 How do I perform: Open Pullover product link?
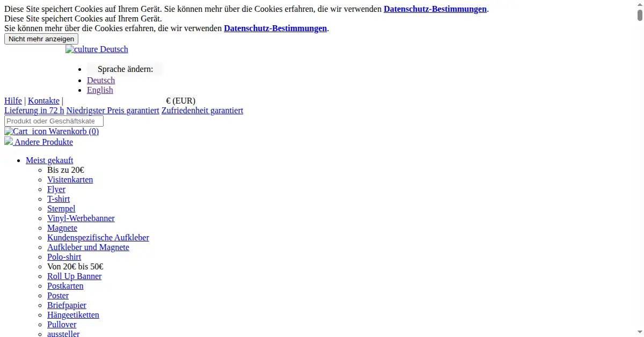coord(62,325)
